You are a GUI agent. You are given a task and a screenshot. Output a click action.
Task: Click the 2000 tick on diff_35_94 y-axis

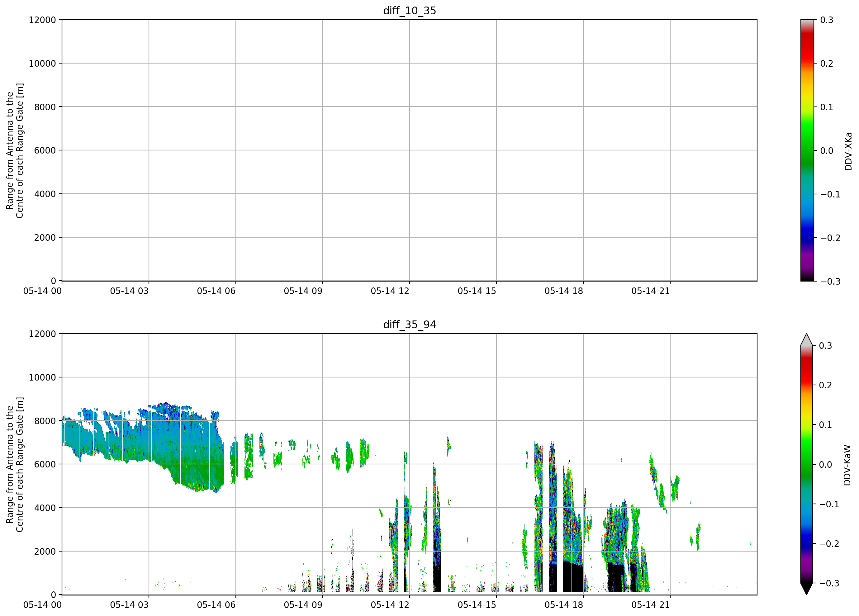tap(45, 551)
